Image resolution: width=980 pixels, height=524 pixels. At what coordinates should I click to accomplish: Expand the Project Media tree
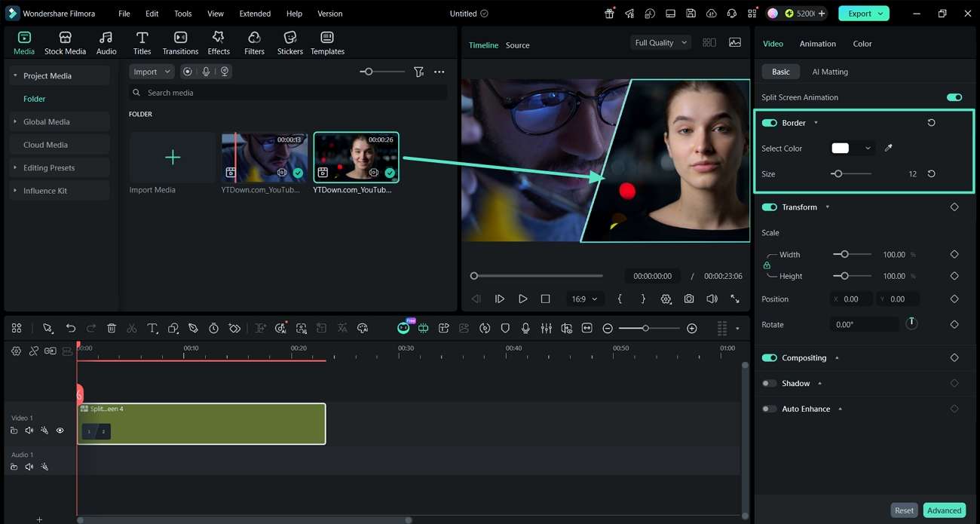[15, 75]
